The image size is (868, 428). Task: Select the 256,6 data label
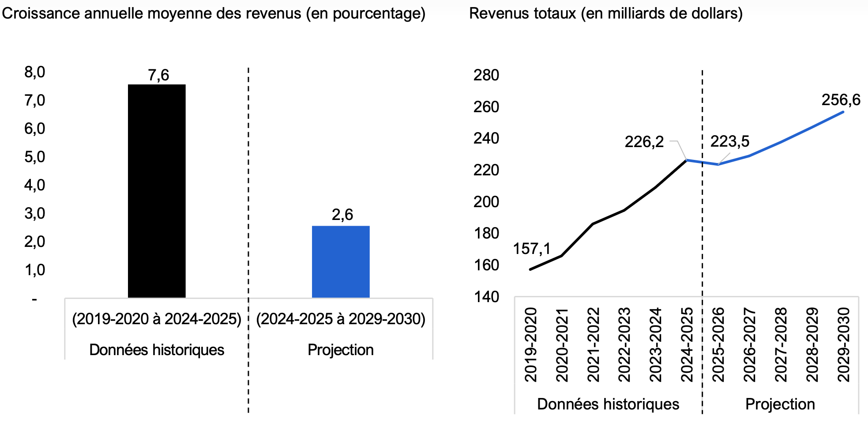click(x=841, y=100)
